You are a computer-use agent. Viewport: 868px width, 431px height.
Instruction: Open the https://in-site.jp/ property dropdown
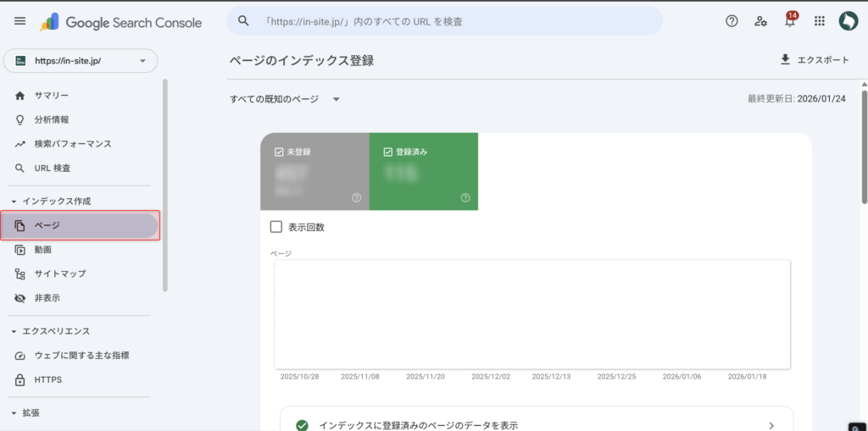tap(81, 61)
